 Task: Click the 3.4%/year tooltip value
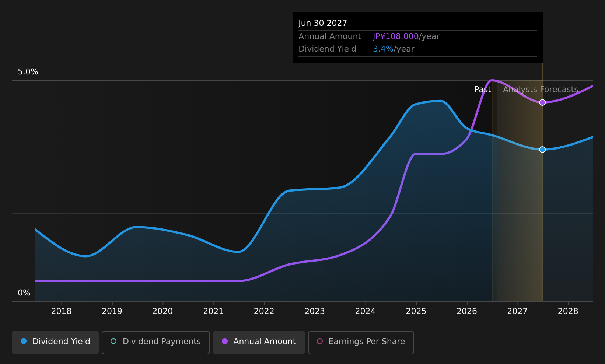coord(394,49)
